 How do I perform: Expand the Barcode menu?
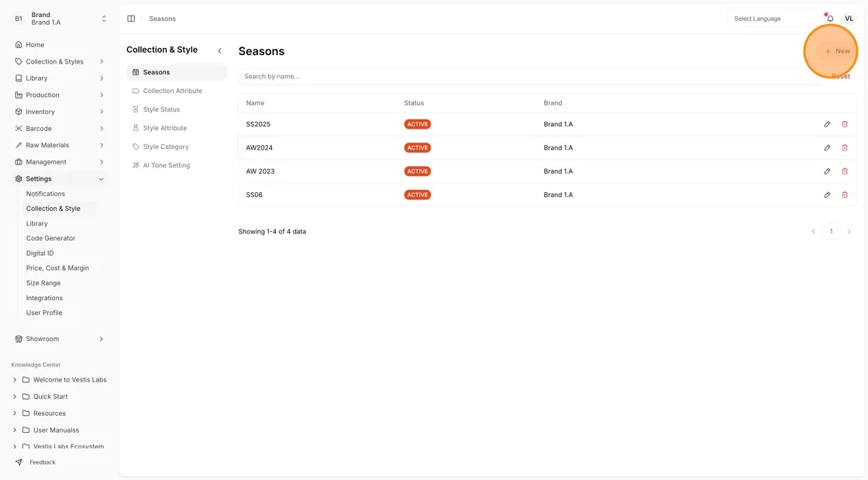[59, 129]
